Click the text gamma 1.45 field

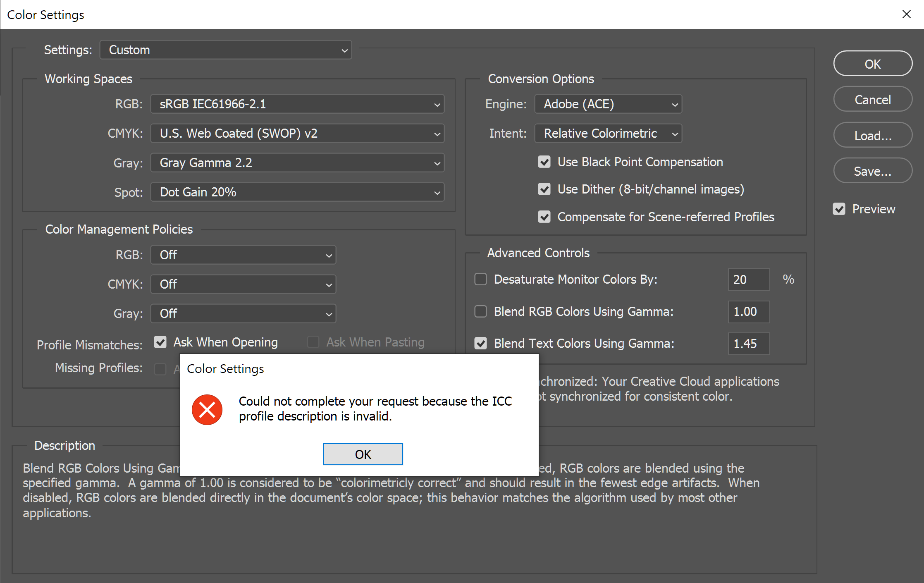click(748, 344)
